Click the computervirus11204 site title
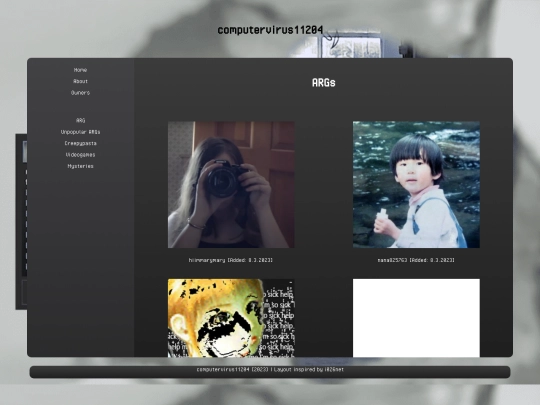The image size is (540, 405). (x=270, y=30)
